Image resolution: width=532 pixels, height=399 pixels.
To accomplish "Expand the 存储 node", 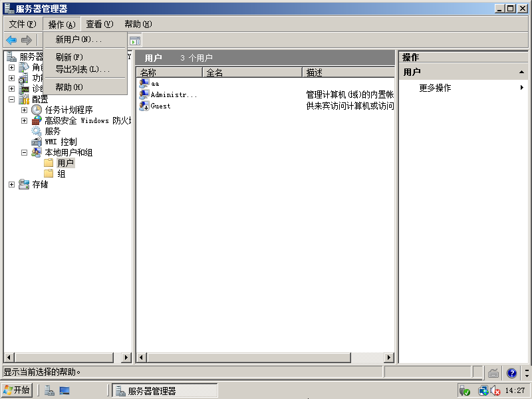I will pos(11,184).
